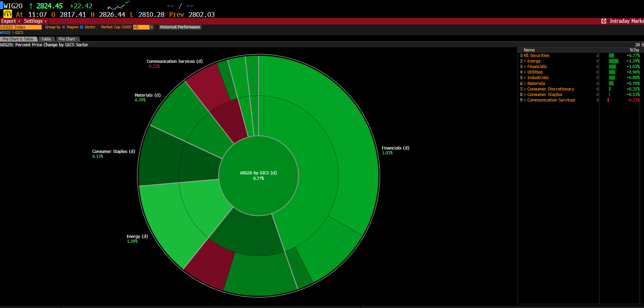Viewport: 644px width, 308px height.
Task: Click the Intraday Market pop-out icon
Action: point(604,21)
